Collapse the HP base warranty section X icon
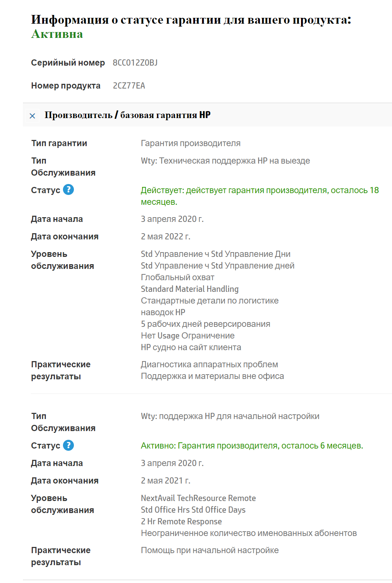The height and width of the screenshot is (583, 392). (x=32, y=116)
